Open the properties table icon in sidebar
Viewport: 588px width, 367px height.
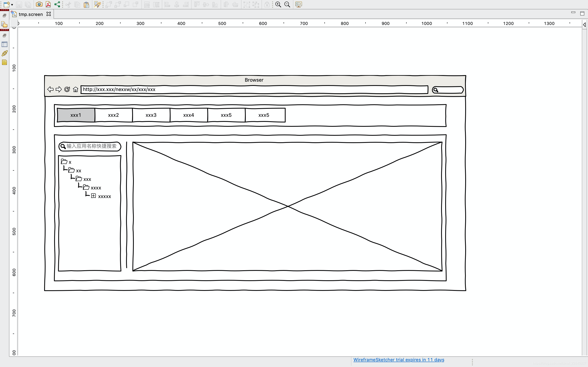click(x=4, y=44)
